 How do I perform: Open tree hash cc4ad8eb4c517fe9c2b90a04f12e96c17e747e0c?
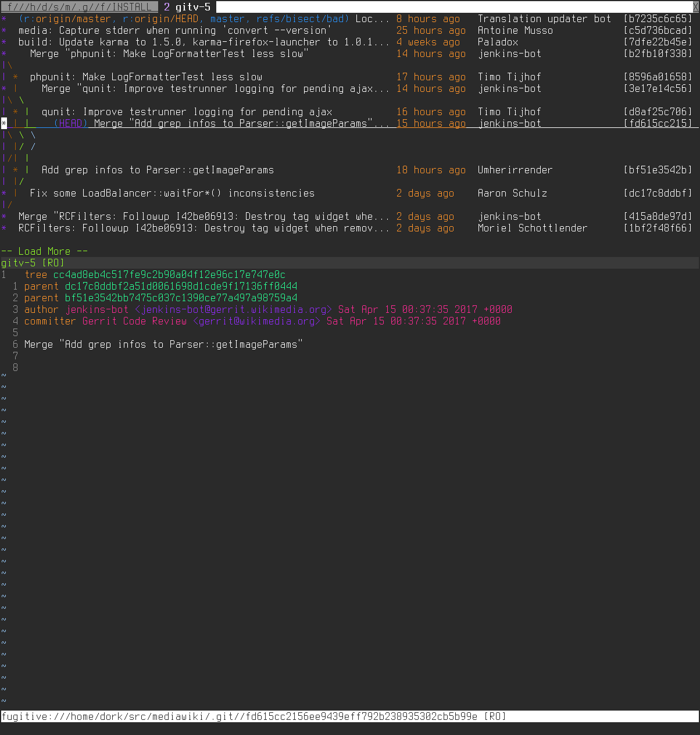(169, 274)
